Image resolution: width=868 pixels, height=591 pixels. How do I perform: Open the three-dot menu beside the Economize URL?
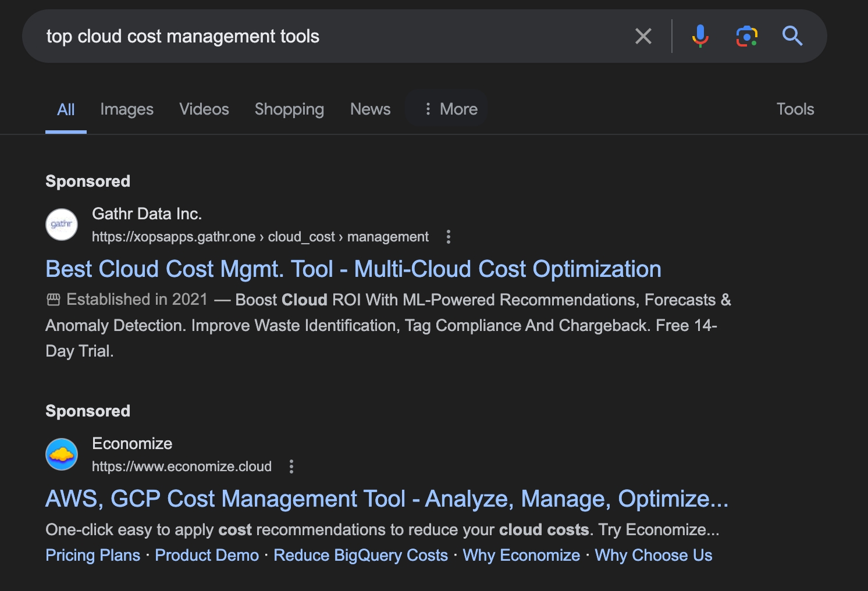(x=291, y=467)
